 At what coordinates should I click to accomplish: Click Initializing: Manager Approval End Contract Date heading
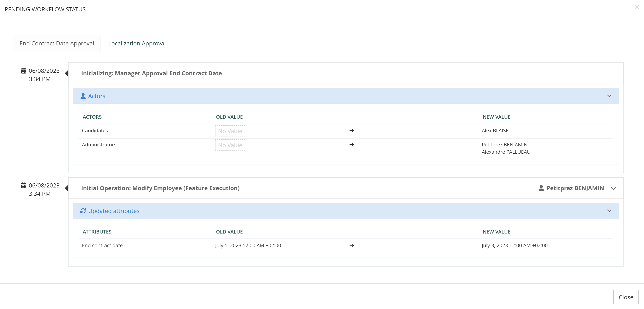coord(151,73)
